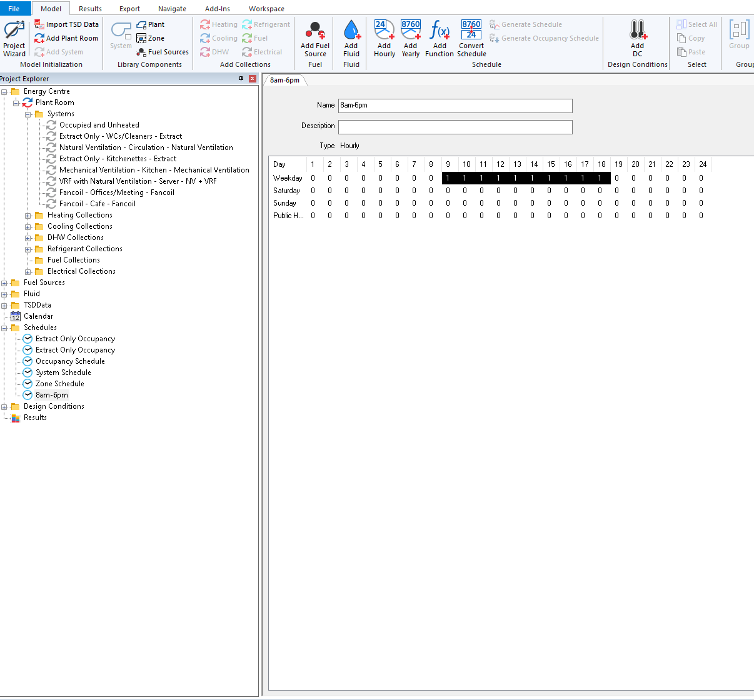Screen dimensions: 754x700
Task: Close the Project Explorer panel
Action: pyautogui.click(x=253, y=79)
